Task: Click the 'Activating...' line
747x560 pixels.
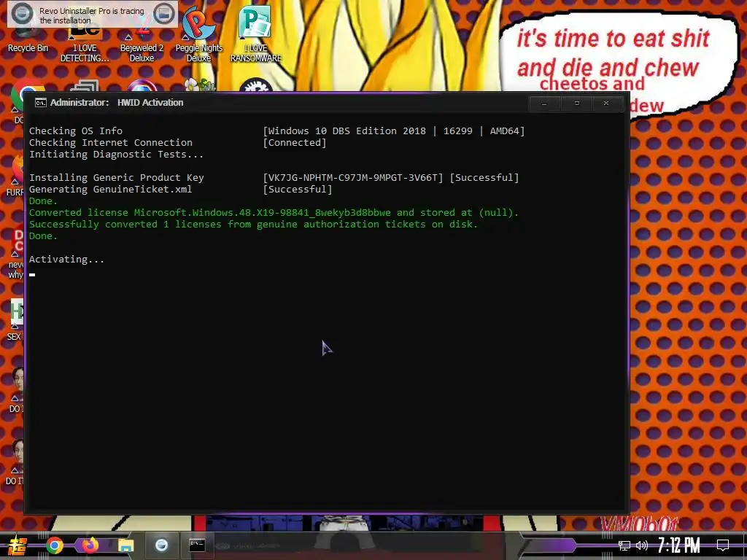Action: pyautogui.click(x=66, y=260)
